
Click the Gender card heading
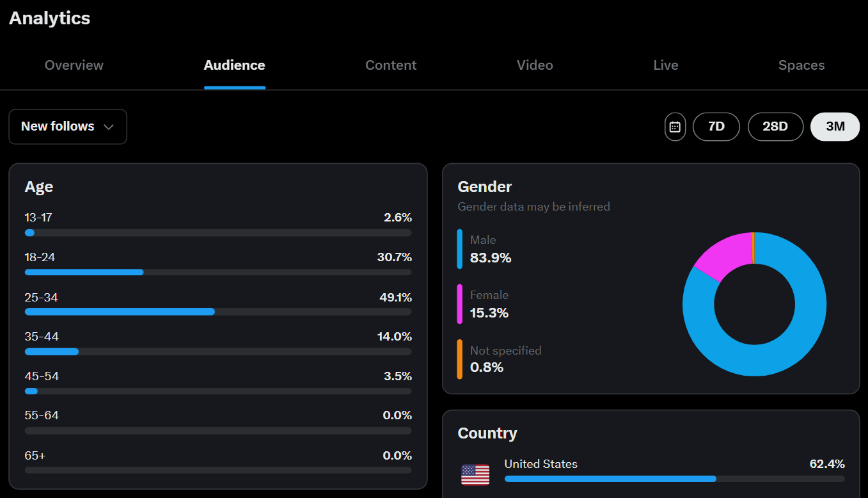(x=485, y=187)
